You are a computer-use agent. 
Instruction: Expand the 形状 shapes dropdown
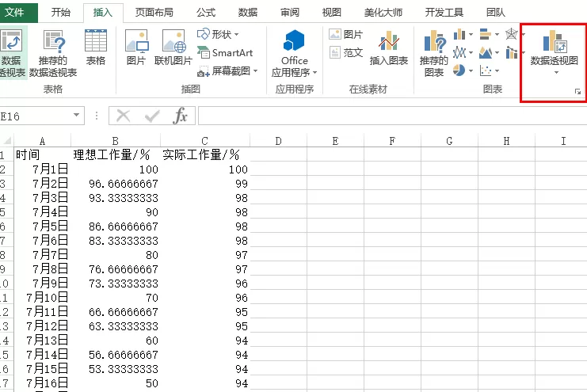[x=236, y=35]
